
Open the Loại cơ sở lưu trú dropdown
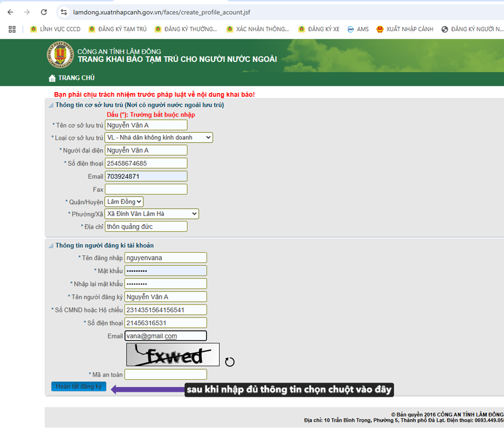[159, 137]
